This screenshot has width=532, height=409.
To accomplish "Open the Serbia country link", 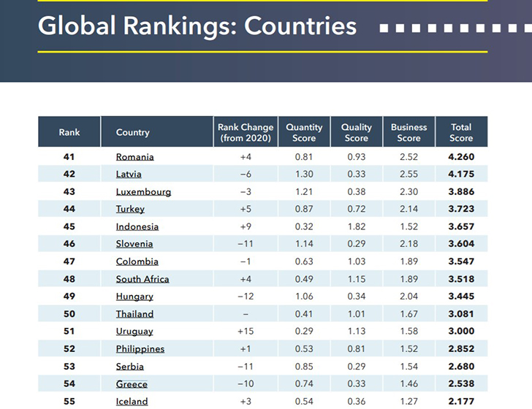I will [x=129, y=367].
